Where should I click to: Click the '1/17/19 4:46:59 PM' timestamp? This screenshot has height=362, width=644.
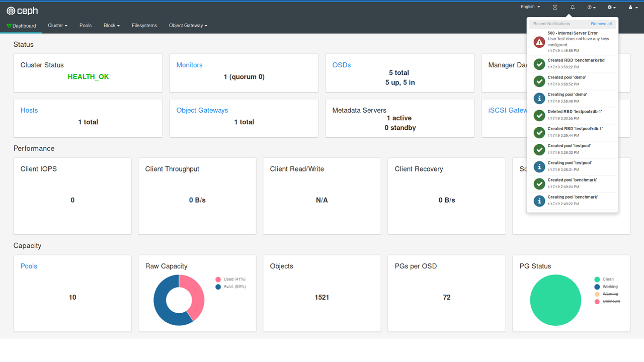click(563, 51)
